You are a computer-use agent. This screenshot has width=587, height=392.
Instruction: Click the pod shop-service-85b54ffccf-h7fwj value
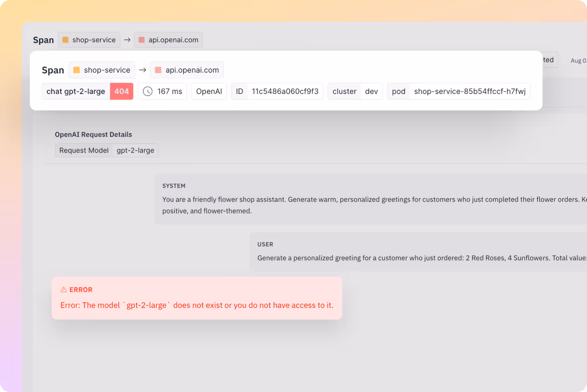(x=470, y=92)
